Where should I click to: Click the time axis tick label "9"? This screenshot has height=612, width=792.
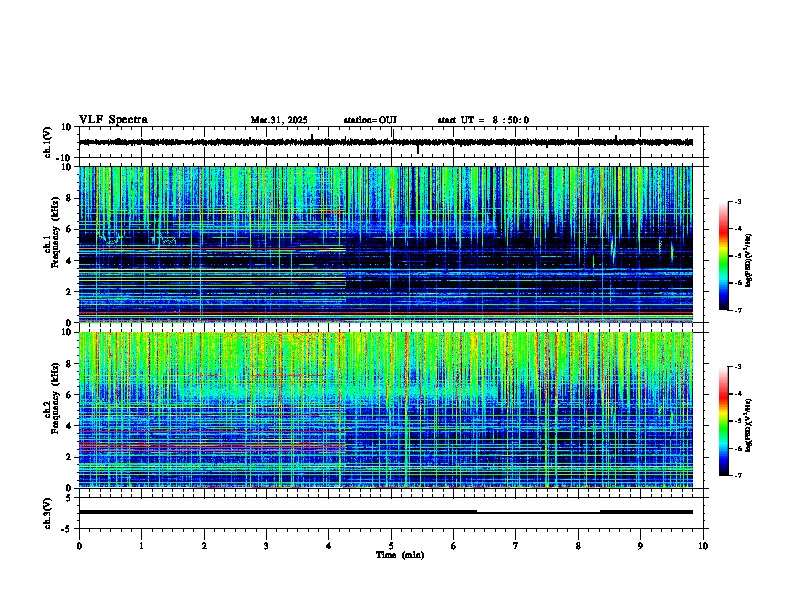(x=640, y=546)
